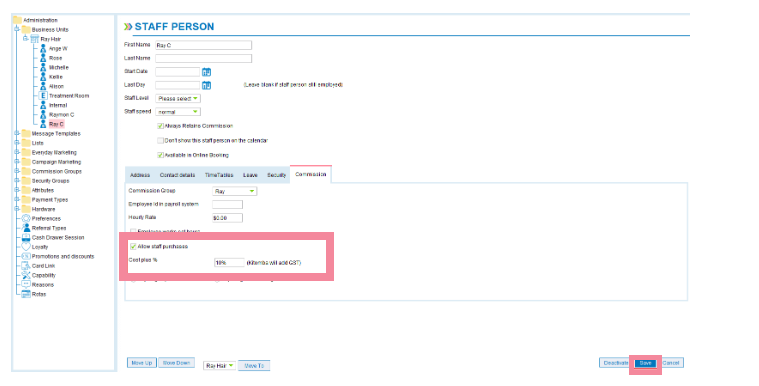The height and width of the screenshot is (386, 759).
Task: Switch to the Security tab
Action: (x=276, y=175)
